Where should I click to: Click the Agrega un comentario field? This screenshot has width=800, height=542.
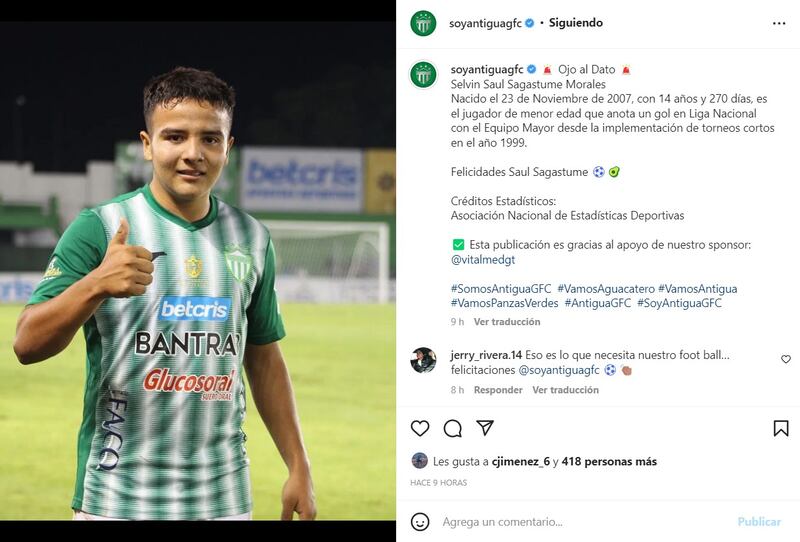[584, 522]
